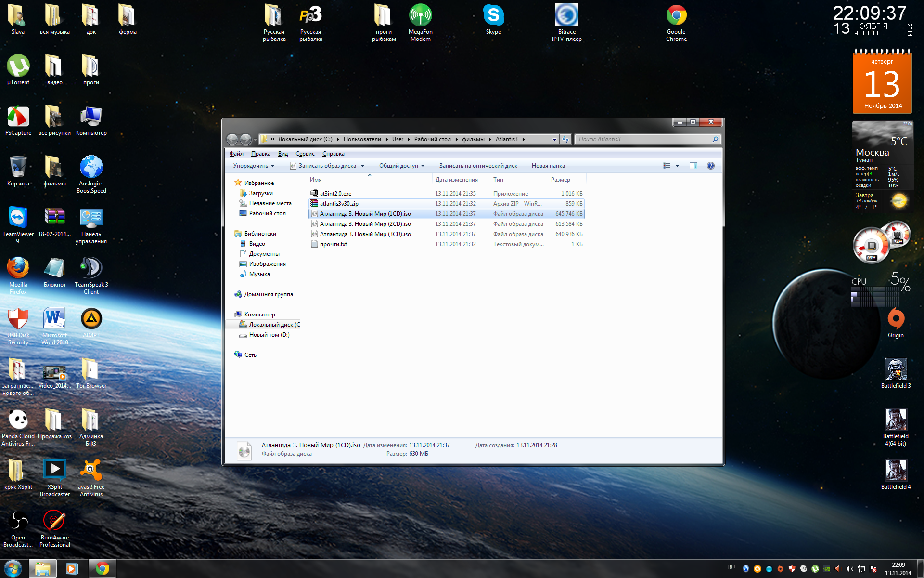Open Общий доступ dropdown
The image size is (924, 578).
pyautogui.click(x=402, y=166)
